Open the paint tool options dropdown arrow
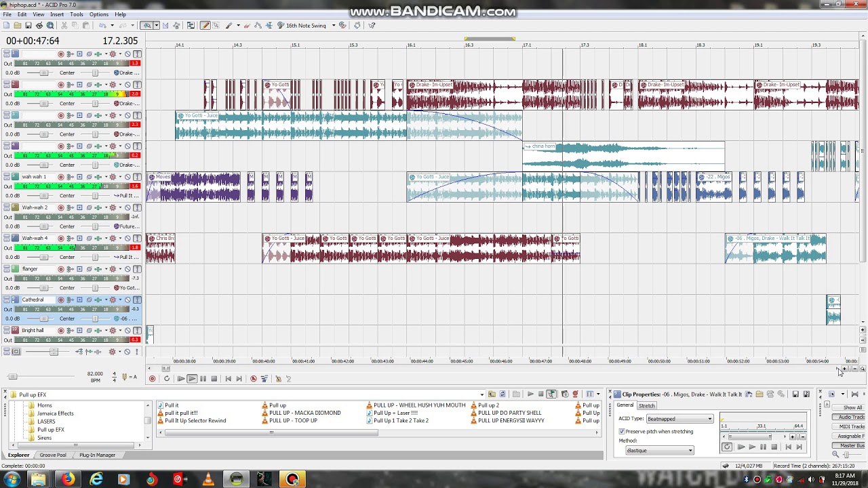Screen dimensions: 868x488 coord(237,26)
